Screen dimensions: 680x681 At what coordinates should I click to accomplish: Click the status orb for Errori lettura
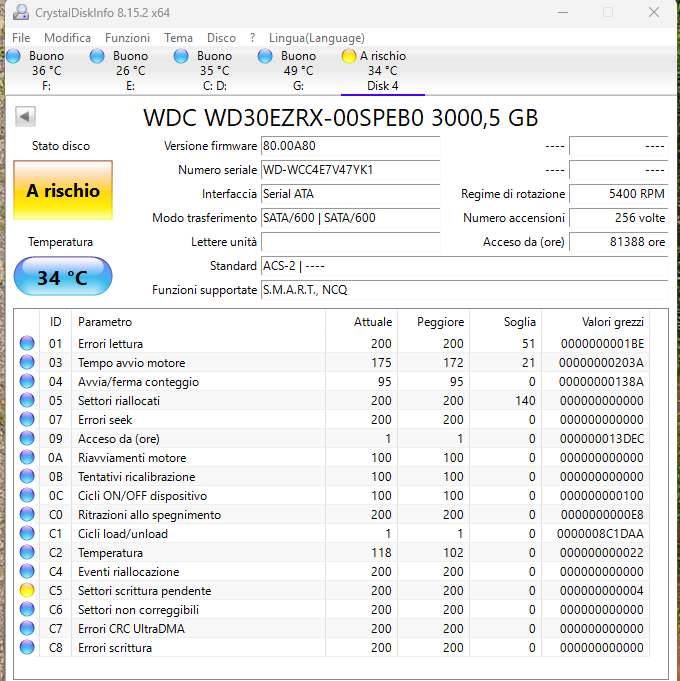pyautogui.click(x=27, y=343)
